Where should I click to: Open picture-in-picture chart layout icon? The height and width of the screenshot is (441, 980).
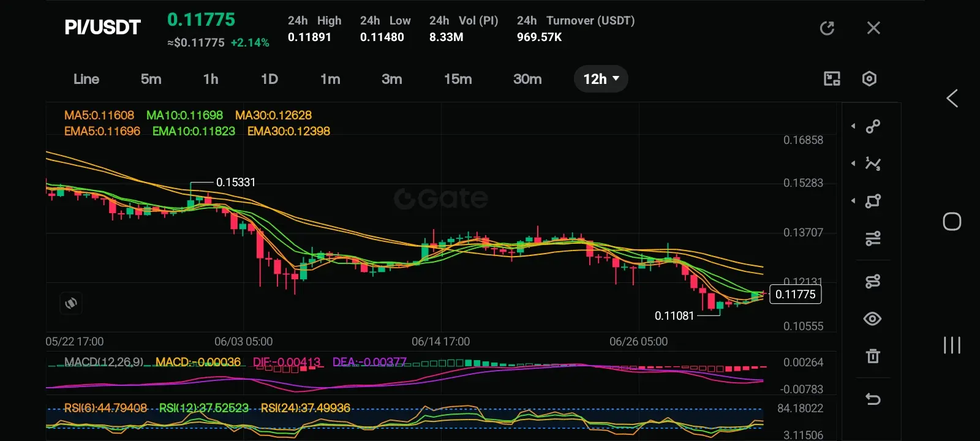832,78
